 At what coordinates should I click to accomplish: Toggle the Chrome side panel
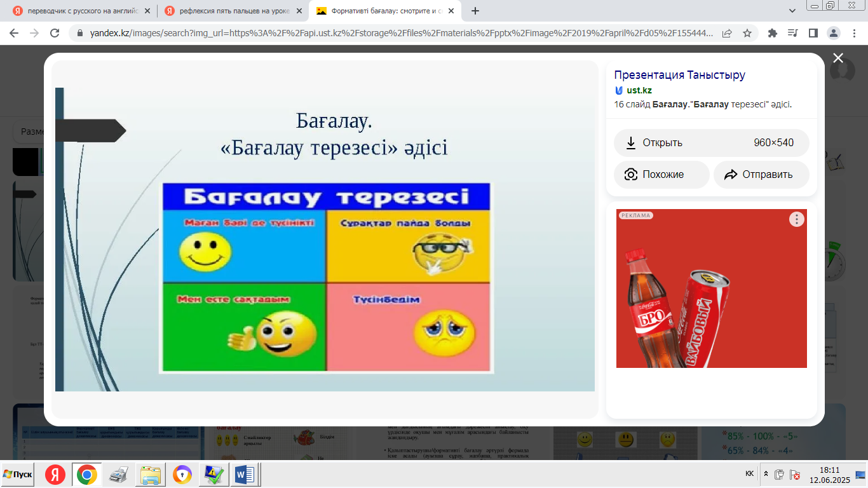pyautogui.click(x=813, y=34)
